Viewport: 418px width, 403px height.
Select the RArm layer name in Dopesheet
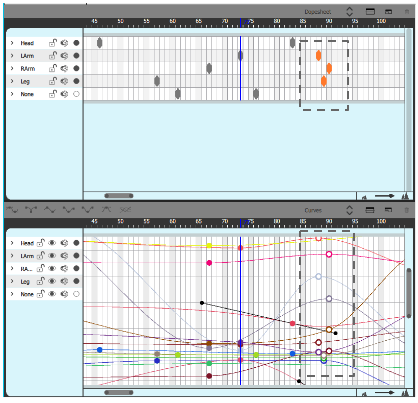(x=28, y=69)
